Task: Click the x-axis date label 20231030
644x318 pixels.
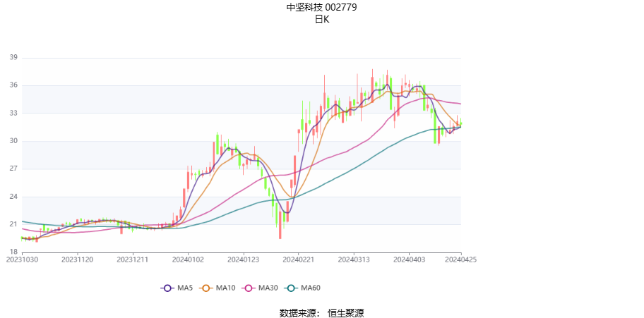Action: pyautogui.click(x=22, y=259)
